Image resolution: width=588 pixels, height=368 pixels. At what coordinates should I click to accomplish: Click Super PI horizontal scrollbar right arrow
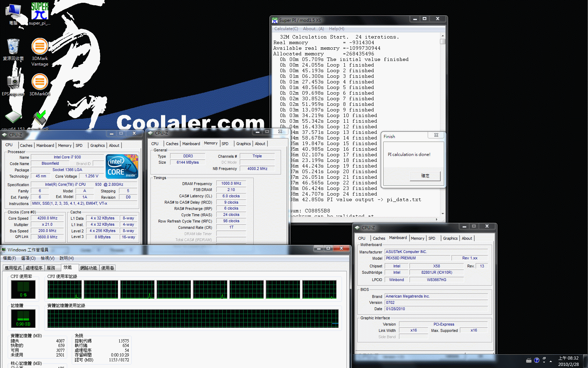pos(436,219)
